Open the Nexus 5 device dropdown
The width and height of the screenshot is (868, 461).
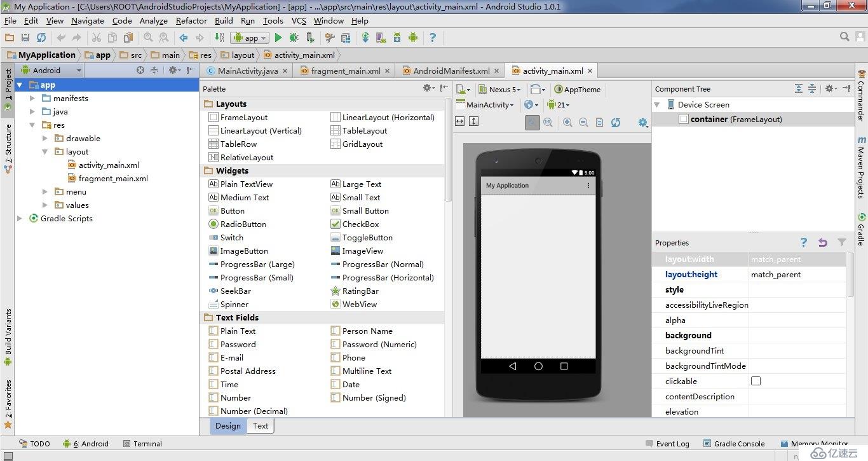pyautogui.click(x=501, y=90)
